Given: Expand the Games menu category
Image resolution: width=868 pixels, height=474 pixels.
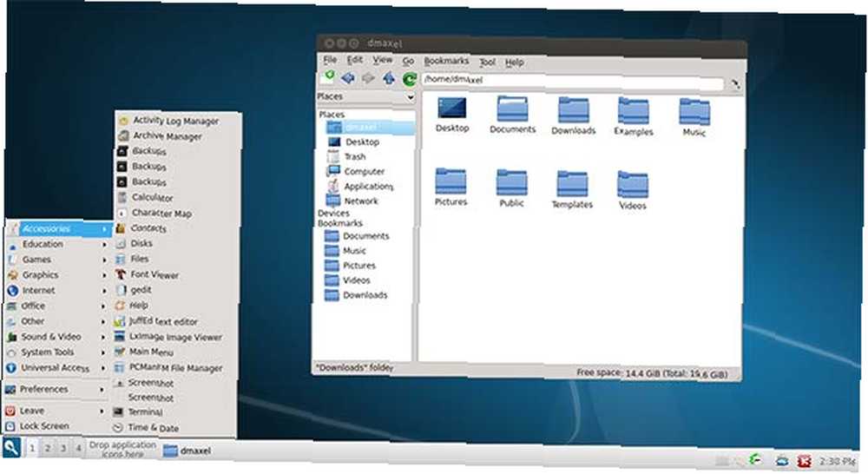Looking at the screenshot, I should tap(57, 260).
